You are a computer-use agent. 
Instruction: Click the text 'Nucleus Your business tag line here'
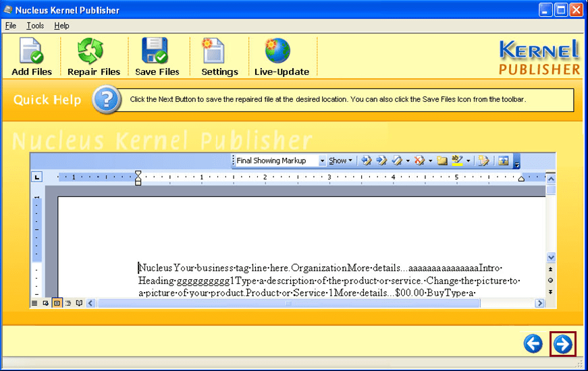point(214,268)
